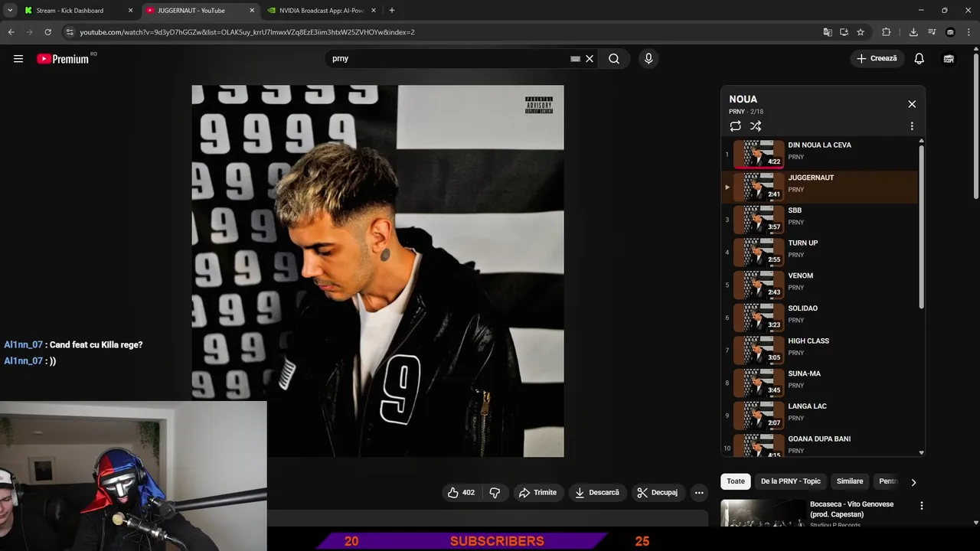Share the video via Trimite button

[538, 493]
